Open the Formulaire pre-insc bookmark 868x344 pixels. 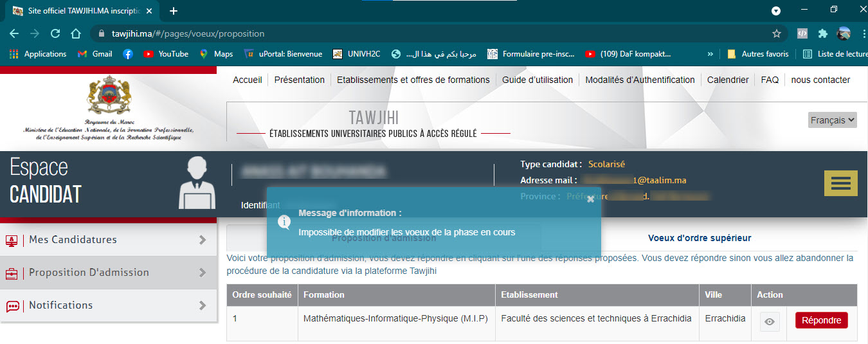[x=531, y=54]
